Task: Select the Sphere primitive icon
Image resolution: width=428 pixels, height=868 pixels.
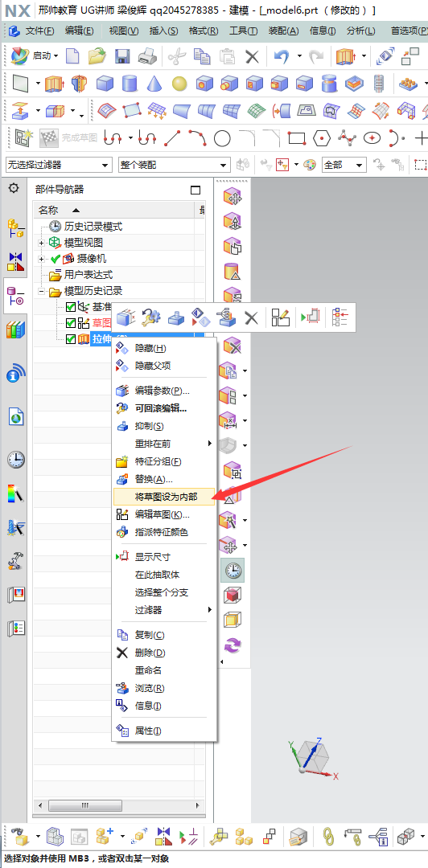Action: click(x=179, y=84)
